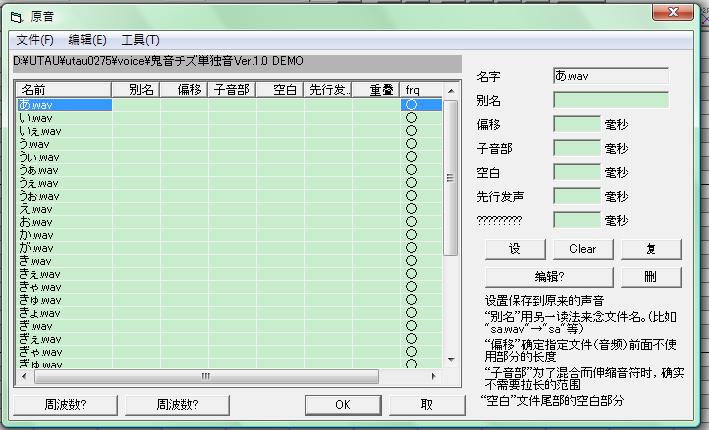Click the horizontal scrollbar thumb
Image resolution: width=709 pixels, height=430 pixels.
(x=206, y=376)
